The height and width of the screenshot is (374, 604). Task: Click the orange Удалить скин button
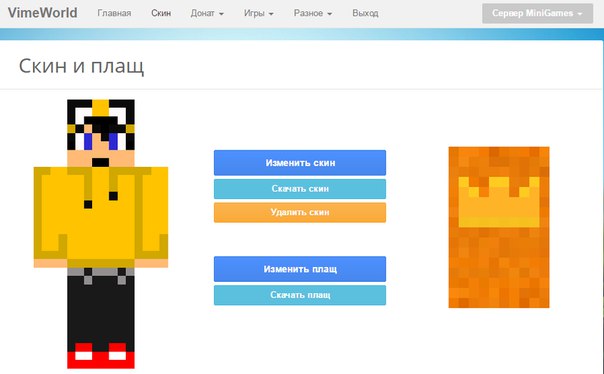[300, 212]
